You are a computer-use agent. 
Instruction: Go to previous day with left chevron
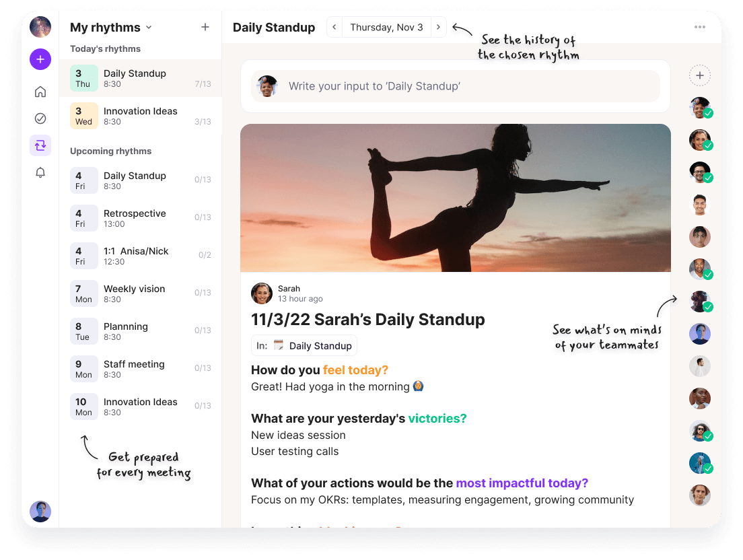(x=334, y=28)
